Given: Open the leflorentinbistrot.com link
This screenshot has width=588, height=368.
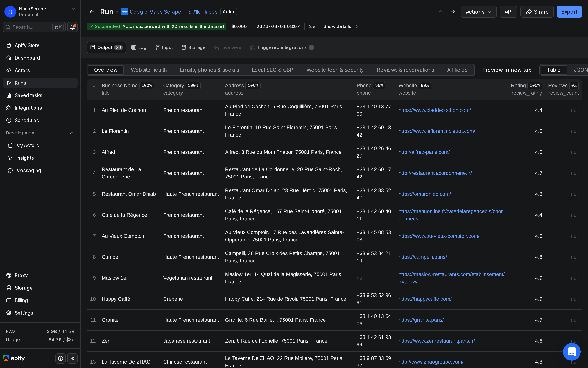Looking at the screenshot, I should click(x=437, y=131).
